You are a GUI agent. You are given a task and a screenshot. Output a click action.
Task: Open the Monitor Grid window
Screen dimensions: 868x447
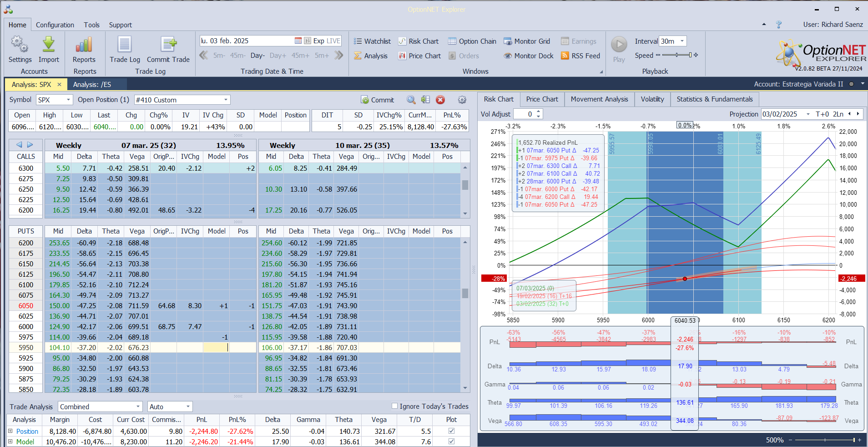tap(527, 41)
